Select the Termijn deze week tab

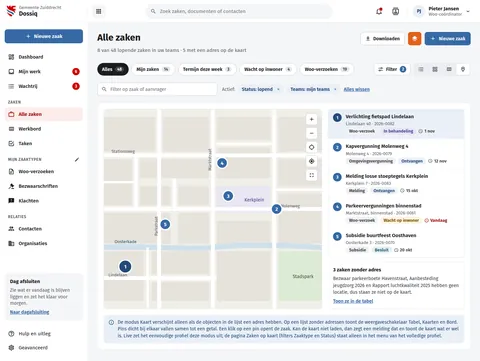[x=207, y=69]
